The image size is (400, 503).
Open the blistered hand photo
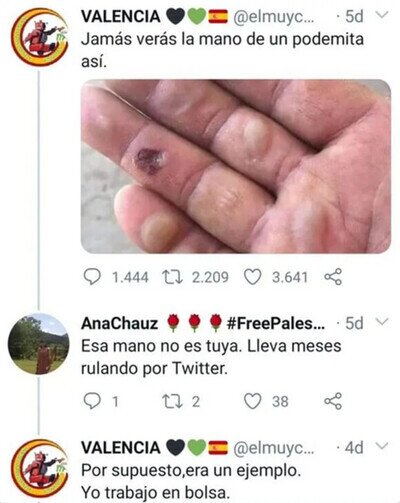click(236, 166)
